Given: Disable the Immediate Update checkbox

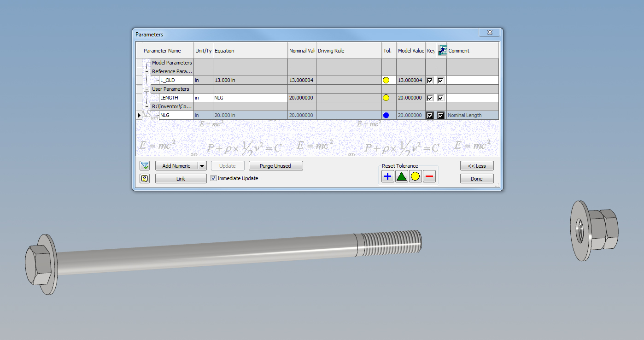Looking at the screenshot, I should coord(213,178).
